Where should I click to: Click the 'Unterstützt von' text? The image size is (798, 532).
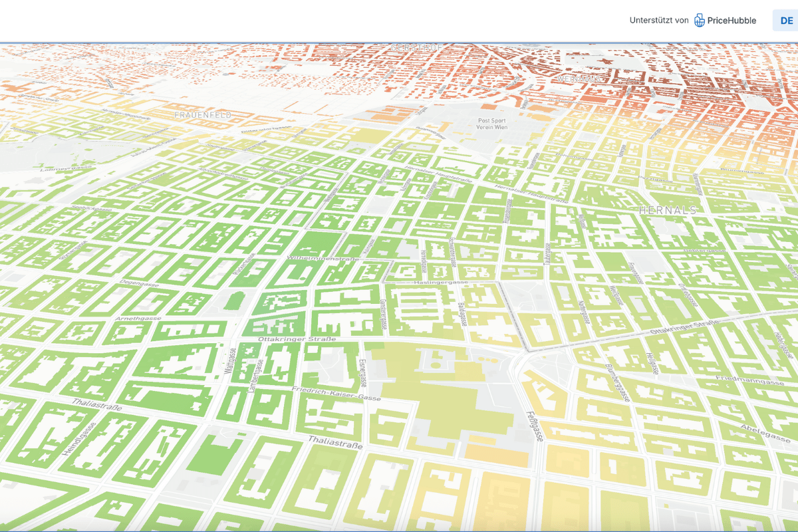click(658, 21)
